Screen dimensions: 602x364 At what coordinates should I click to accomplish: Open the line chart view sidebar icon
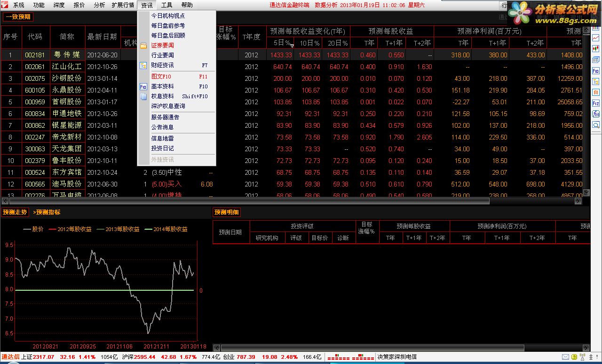point(596,37)
